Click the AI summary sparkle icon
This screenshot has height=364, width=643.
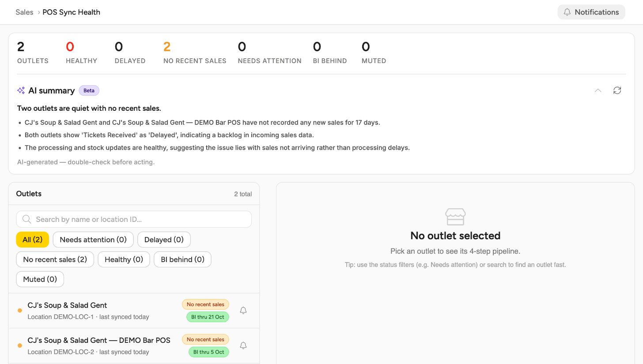(x=21, y=90)
